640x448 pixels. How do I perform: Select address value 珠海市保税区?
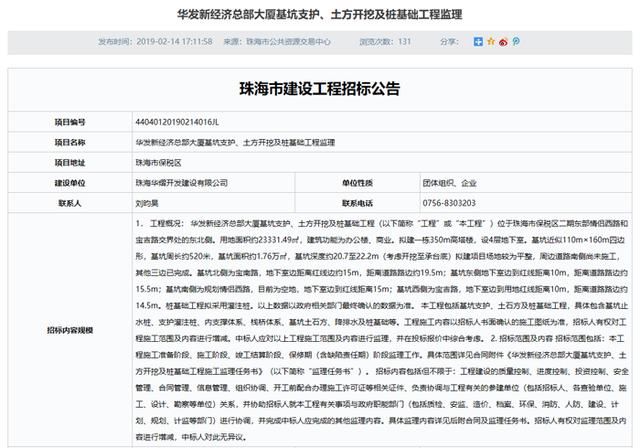(158, 163)
